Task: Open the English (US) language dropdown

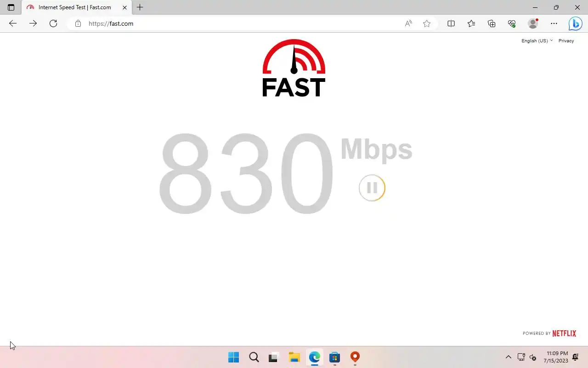Action: [537, 40]
